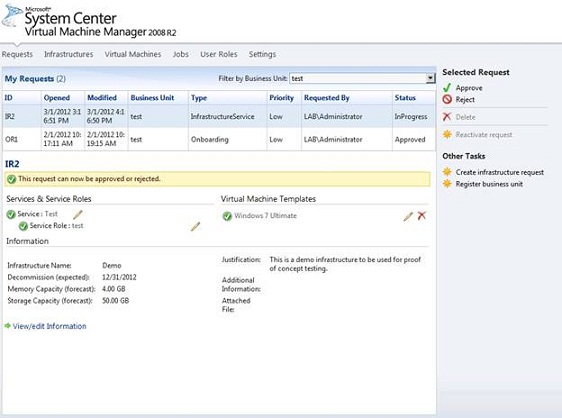Click the Delete link in Selected Request
Image resolution: width=562 pixels, height=418 pixels.
[465, 117]
